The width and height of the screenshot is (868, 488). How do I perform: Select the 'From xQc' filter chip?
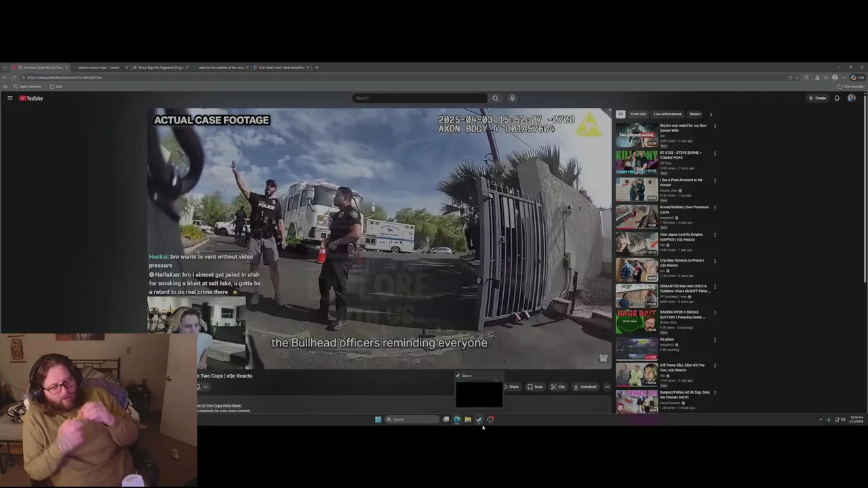click(x=638, y=114)
